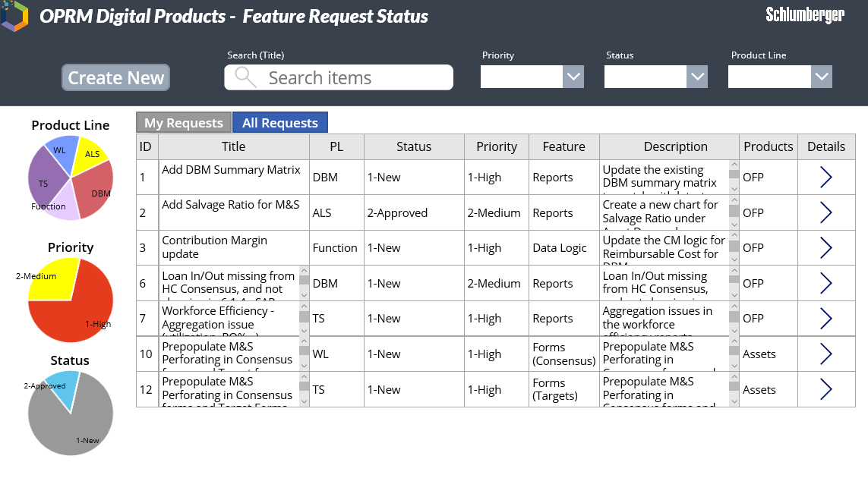This screenshot has width=868, height=478.
Task: Expand the Product Line filter dropdown
Action: pyautogui.click(x=822, y=77)
